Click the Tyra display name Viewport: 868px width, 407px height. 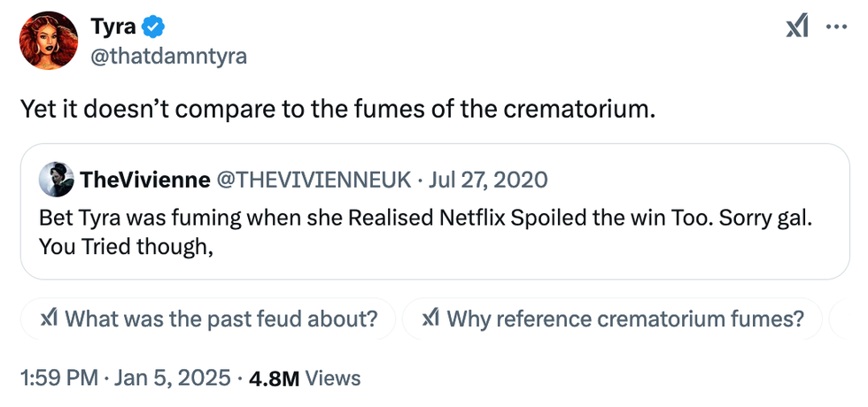112,27
